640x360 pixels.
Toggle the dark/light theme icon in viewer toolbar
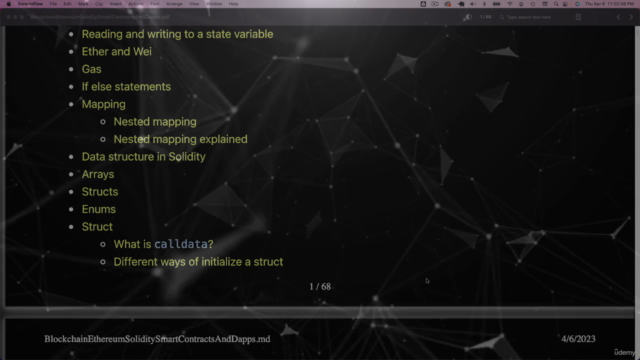click(x=468, y=17)
